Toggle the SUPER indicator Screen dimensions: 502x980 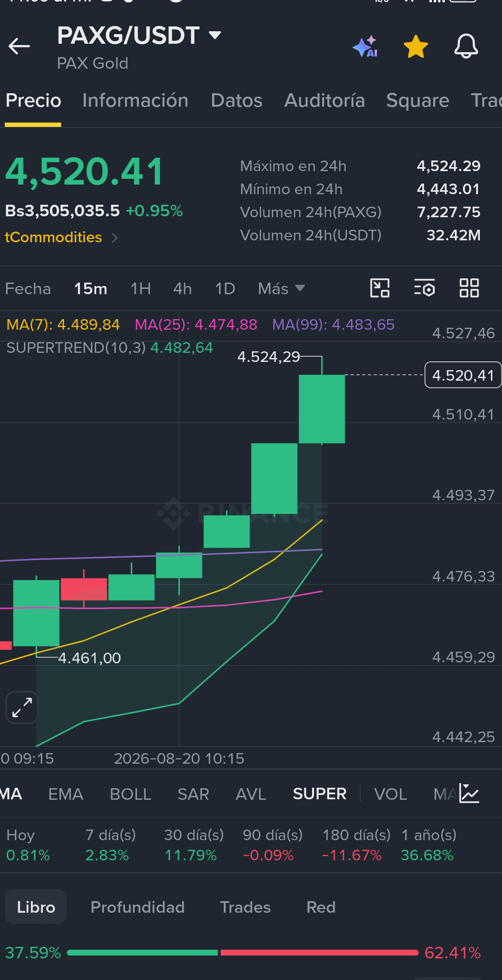click(x=320, y=794)
